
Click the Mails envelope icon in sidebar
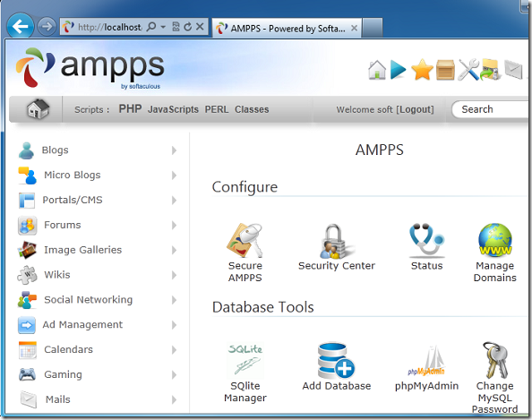pyautogui.click(x=28, y=399)
